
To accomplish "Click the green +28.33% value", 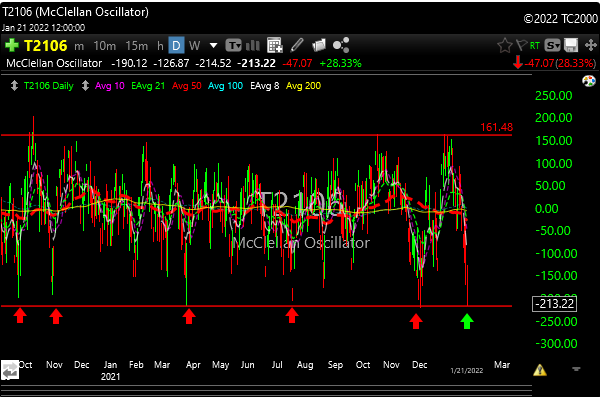I will tap(341, 63).
